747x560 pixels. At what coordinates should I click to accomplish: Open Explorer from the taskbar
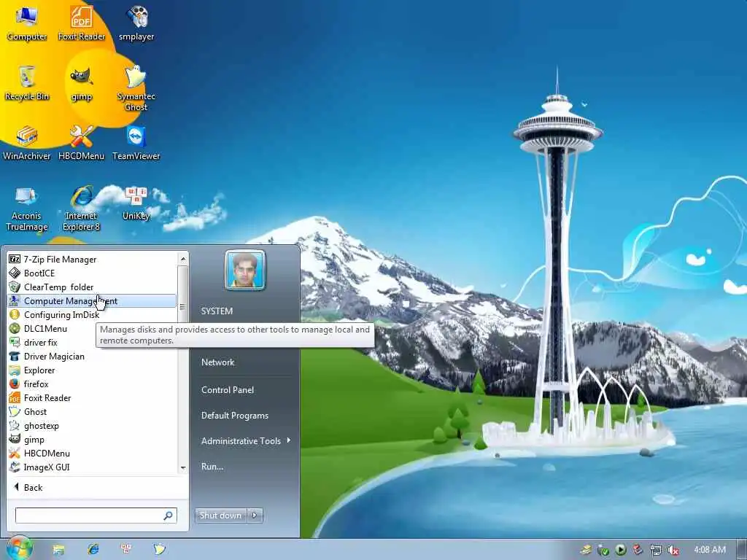pos(58,550)
